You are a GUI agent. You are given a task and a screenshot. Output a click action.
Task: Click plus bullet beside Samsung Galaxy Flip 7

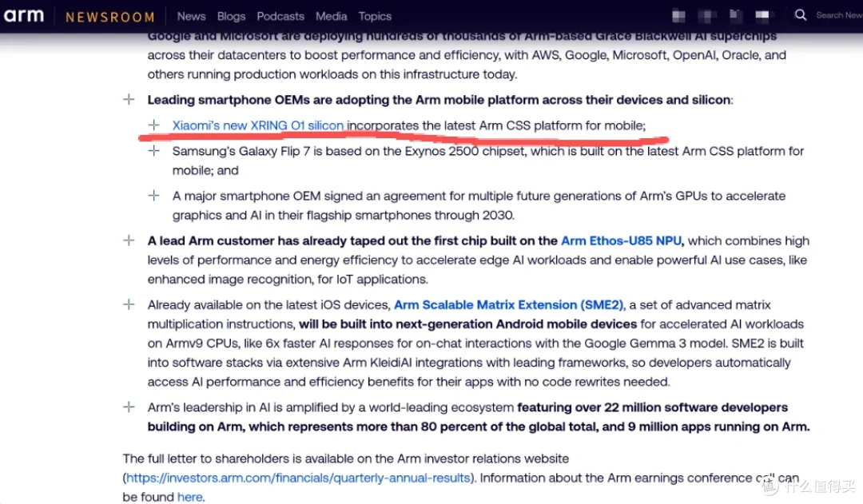coord(154,151)
